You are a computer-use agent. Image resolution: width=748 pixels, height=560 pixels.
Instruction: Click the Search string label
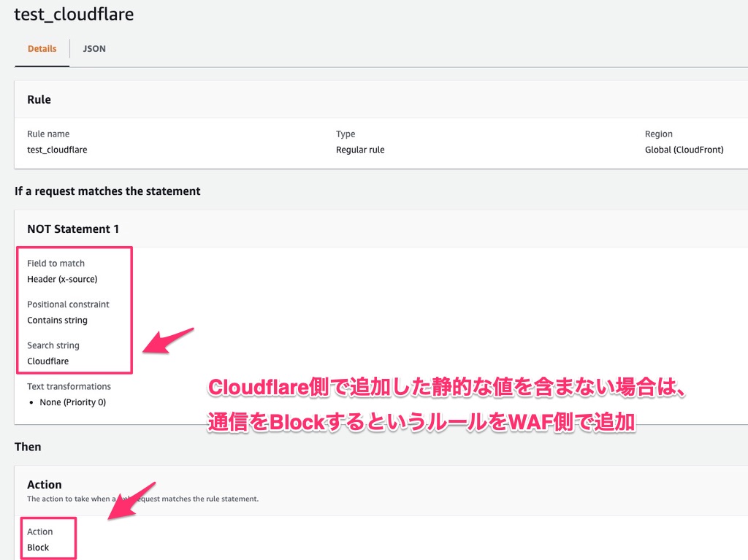pyautogui.click(x=53, y=345)
